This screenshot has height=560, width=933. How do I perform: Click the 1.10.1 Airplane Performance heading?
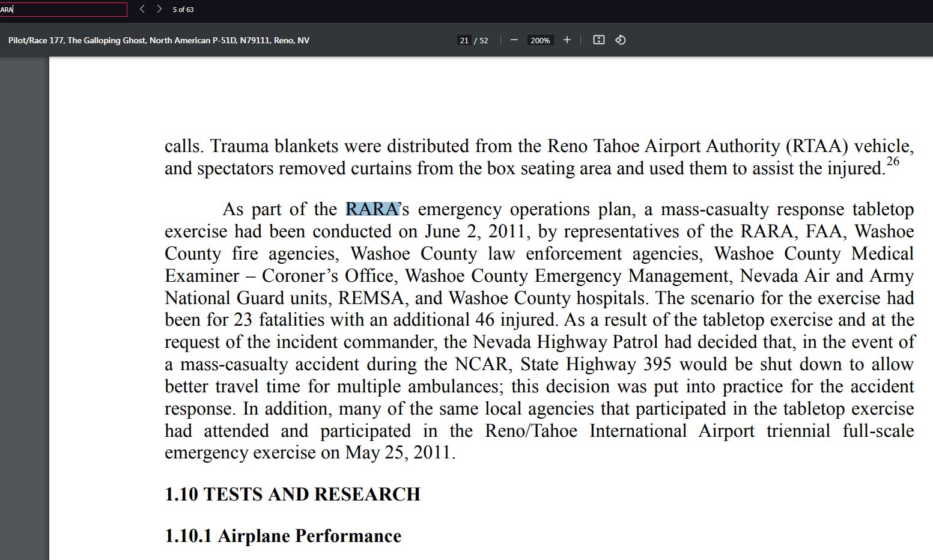coord(283,535)
